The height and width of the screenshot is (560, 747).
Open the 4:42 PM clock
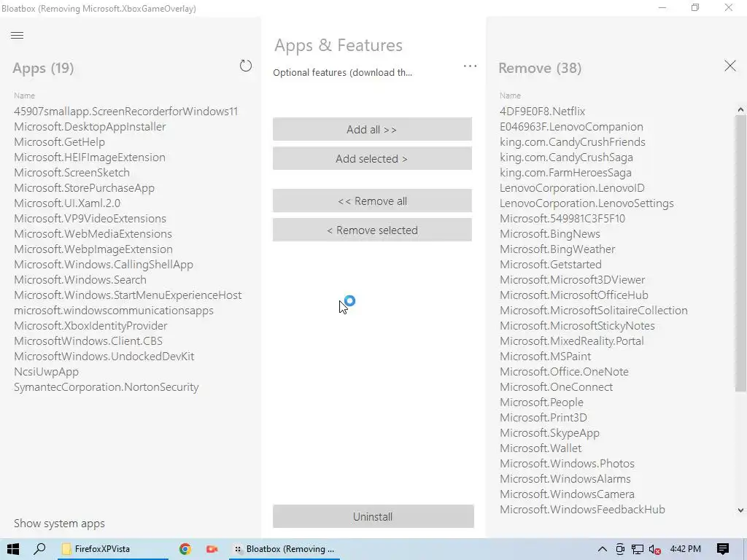686,549
